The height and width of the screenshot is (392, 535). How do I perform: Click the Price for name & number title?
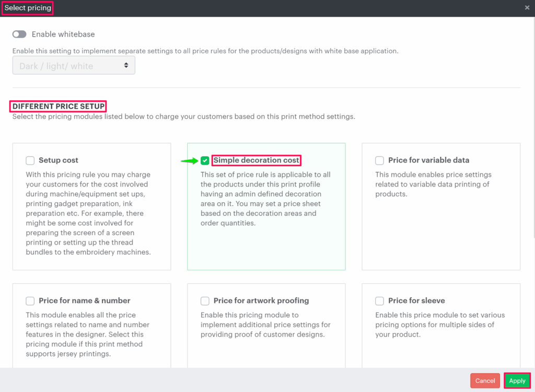point(85,301)
